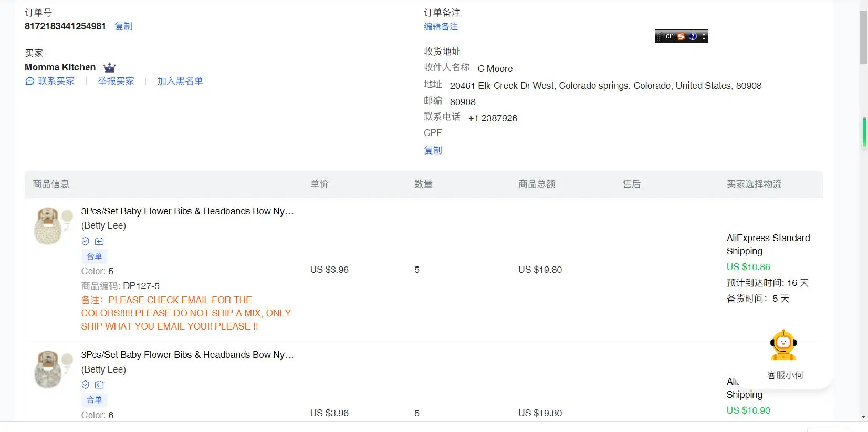This screenshot has width=868, height=432.
Task: Click the Sogou input method S icon
Action: click(x=681, y=36)
